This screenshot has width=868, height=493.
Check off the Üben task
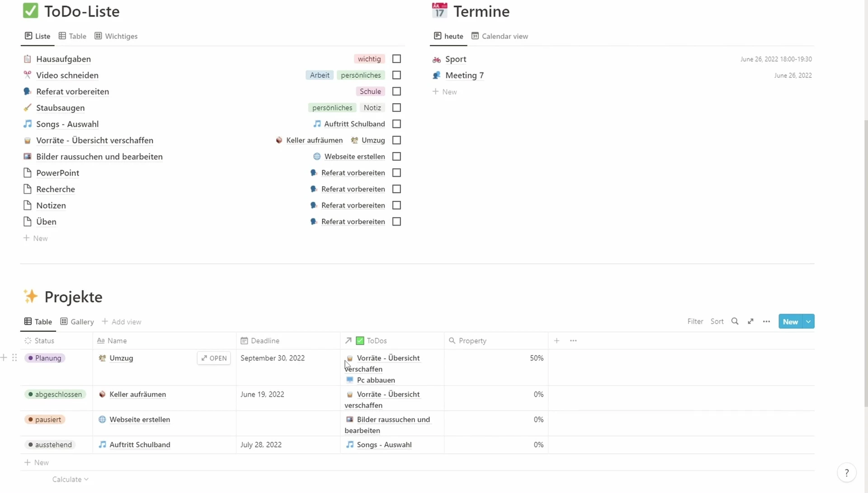click(x=396, y=222)
